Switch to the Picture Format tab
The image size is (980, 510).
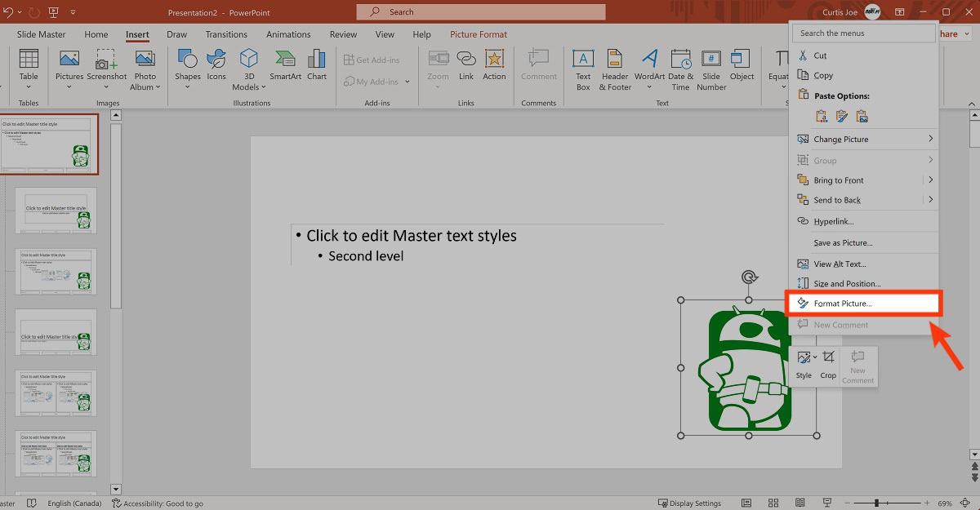(478, 34)
